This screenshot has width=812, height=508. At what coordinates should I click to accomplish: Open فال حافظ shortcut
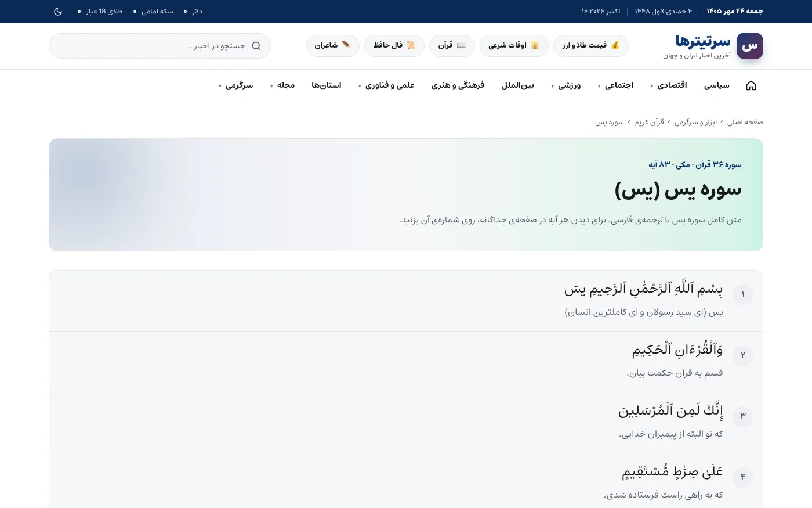point(394,46)
